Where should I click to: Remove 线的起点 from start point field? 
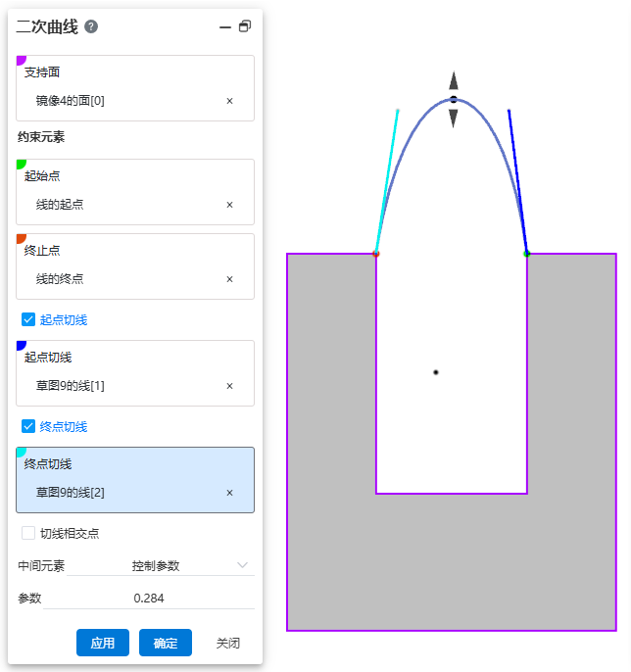(229, 205)
